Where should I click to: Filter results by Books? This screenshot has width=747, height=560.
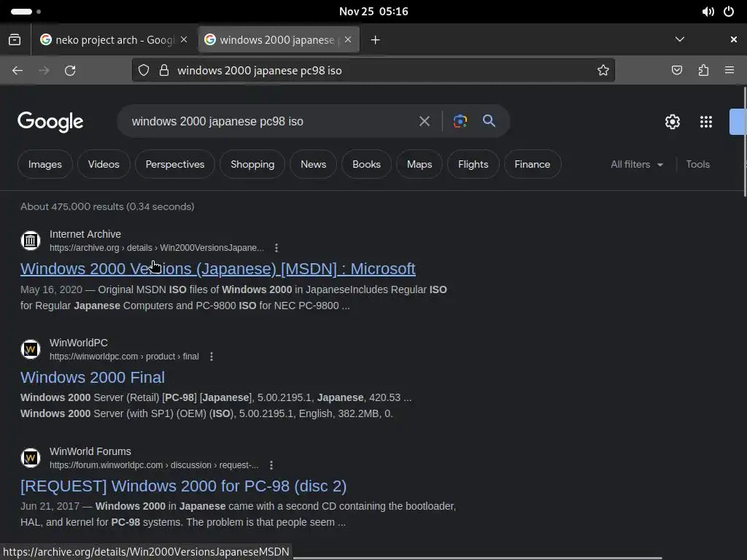tap(366, 164)
